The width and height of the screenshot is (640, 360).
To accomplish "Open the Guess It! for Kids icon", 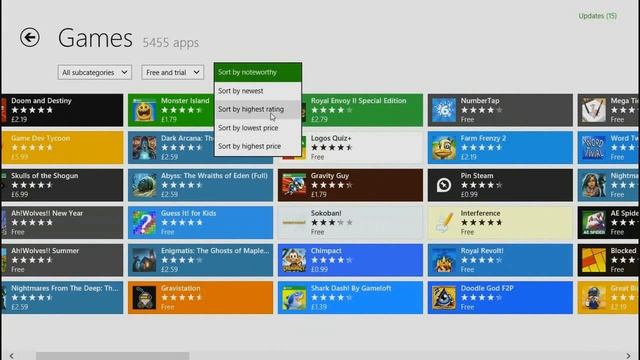I will pyautogui.click(x=144, y=223).
